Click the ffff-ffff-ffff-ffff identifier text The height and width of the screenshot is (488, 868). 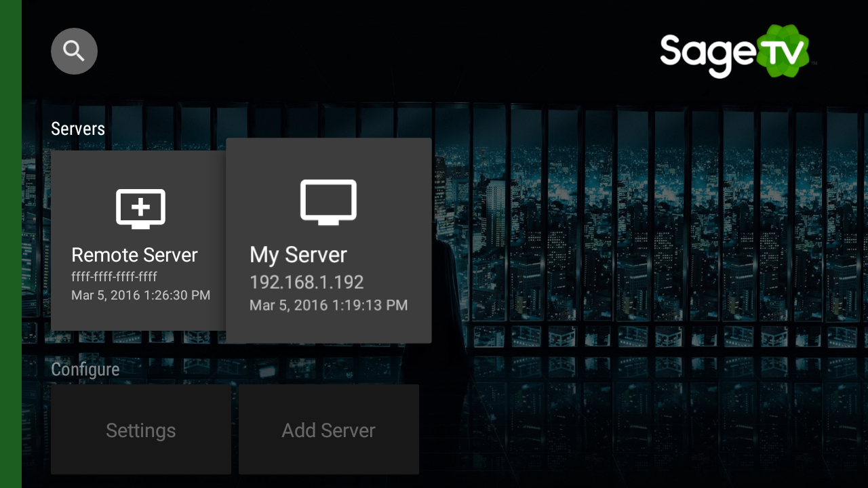click(x=114, y=277)
